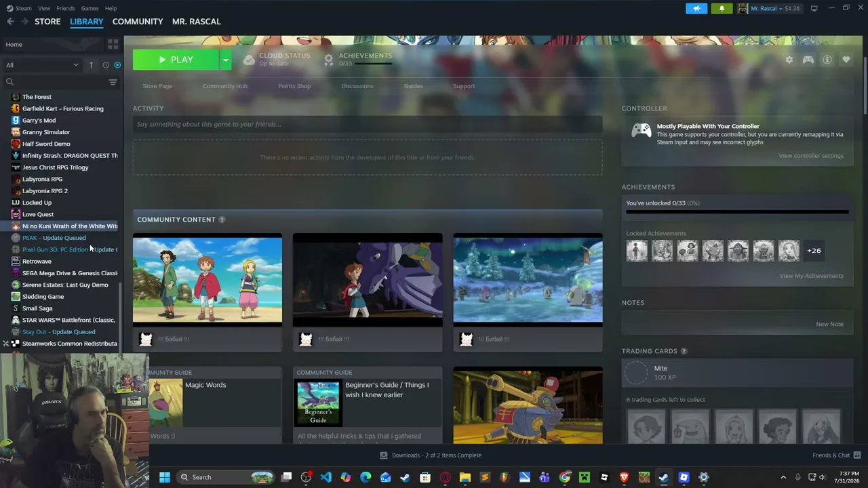
Task: Open Friends & Chat panel
Action: [836, 455]
